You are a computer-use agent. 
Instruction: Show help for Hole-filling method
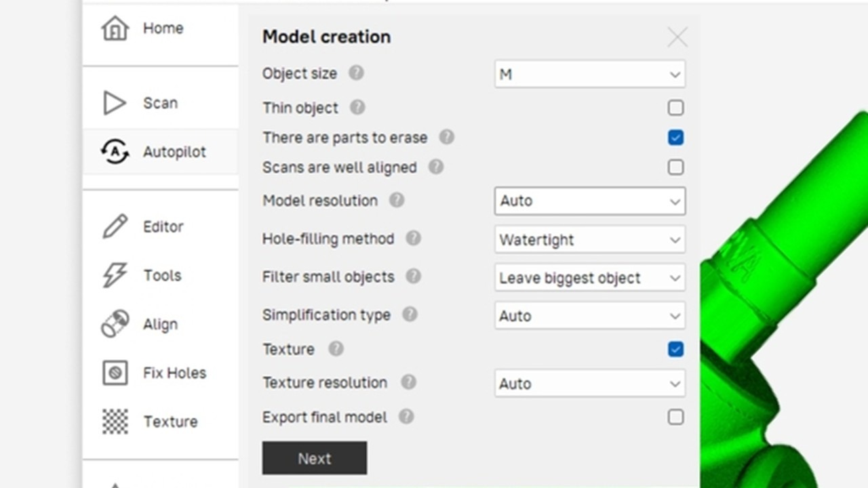pyautogui.click(x=413, y=239)
